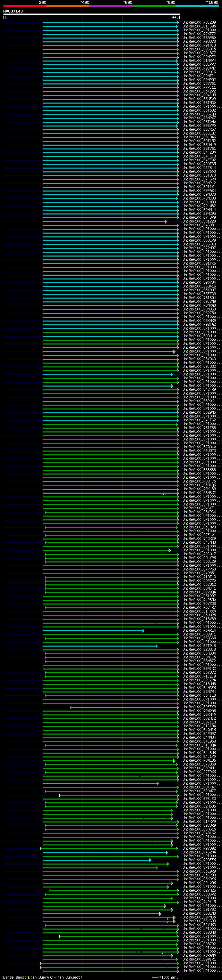Select the UniRef100_A6SFR7 label
This screenshot has height=980, width=222.
[x=199, y=608]
